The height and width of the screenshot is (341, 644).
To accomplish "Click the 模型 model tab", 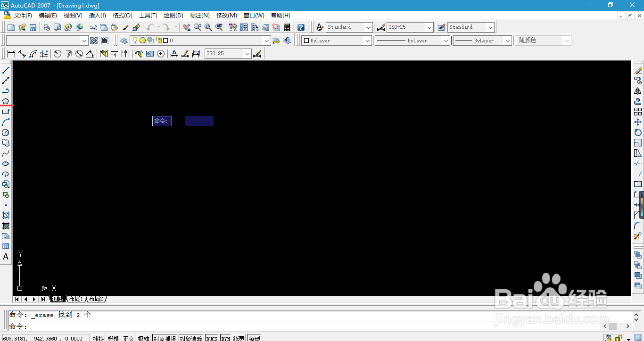I will (x=58, y=299).
